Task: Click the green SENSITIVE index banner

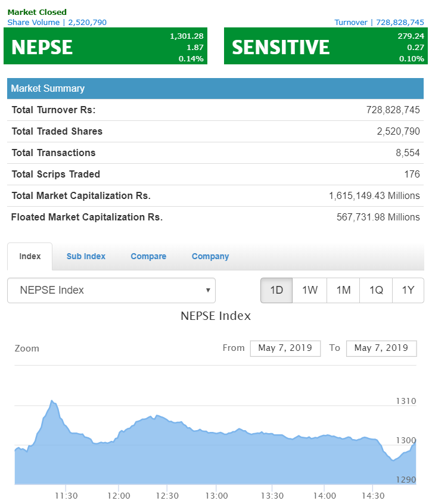Action: tap(326, 46)
